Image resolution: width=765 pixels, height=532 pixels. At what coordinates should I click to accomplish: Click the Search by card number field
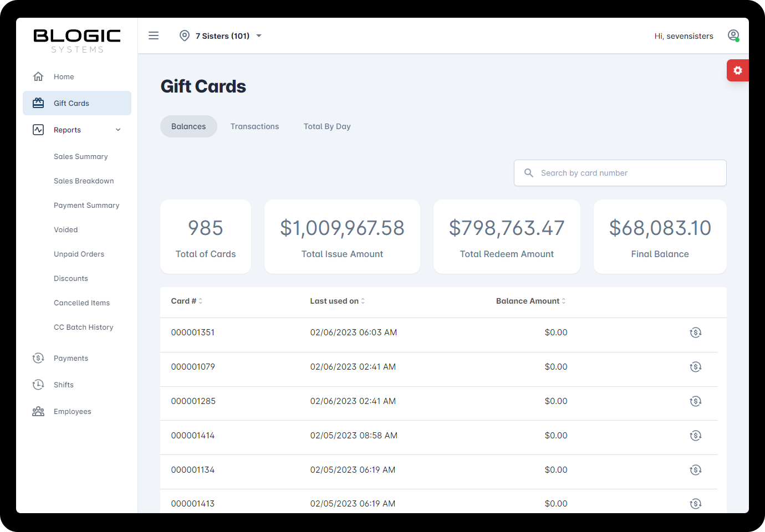620,173
